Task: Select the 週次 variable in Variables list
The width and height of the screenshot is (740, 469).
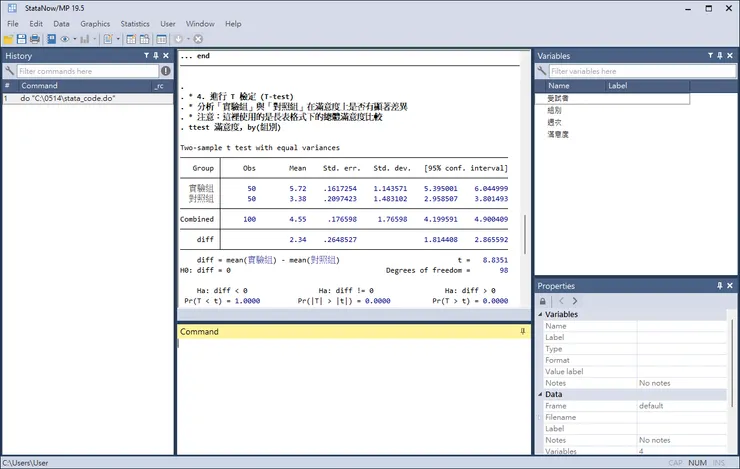Action: coord(554,122)
